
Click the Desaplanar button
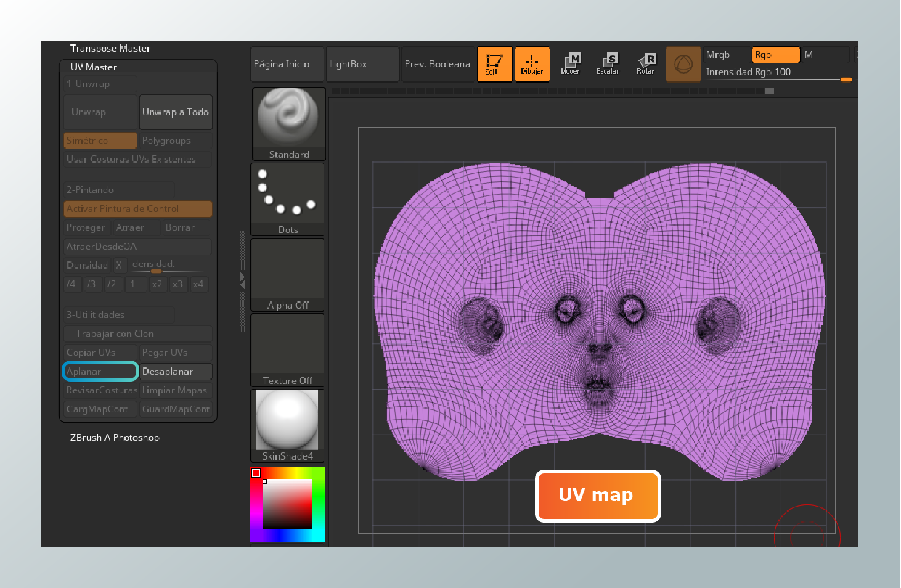tap(176, 371)
